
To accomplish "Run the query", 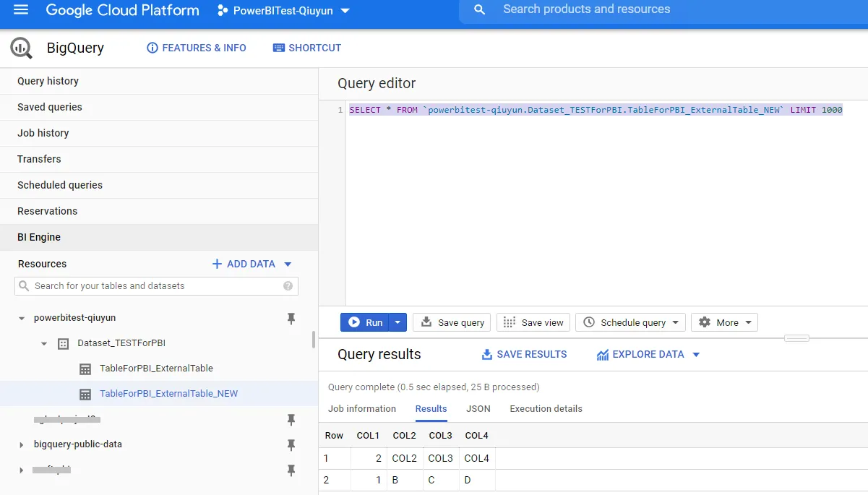I will (x=365, y=322).
